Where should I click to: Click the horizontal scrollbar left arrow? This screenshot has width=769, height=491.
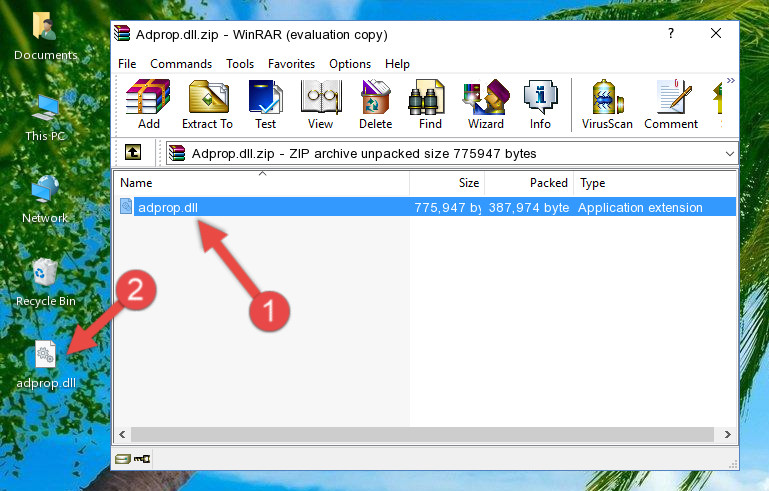point(123,435)
